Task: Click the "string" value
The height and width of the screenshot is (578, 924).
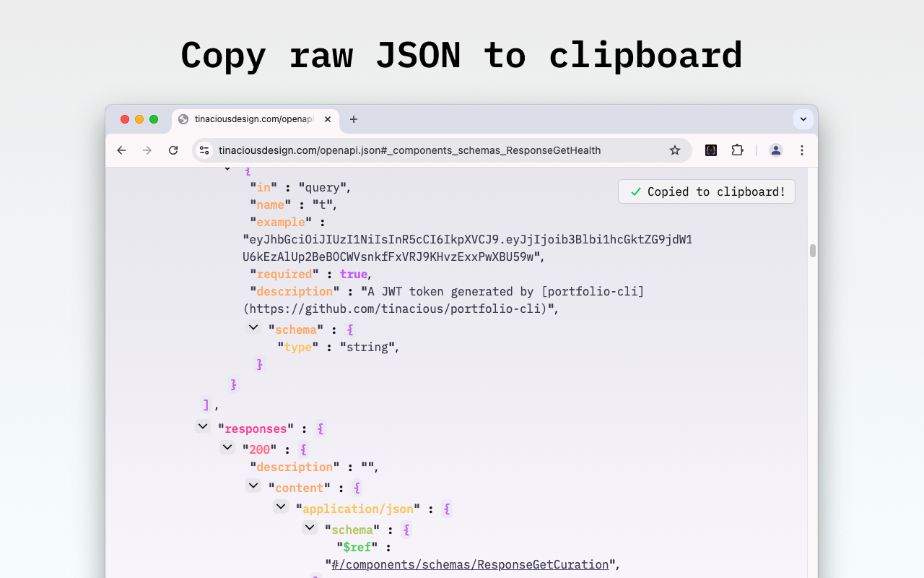Action: coord(367,347)
